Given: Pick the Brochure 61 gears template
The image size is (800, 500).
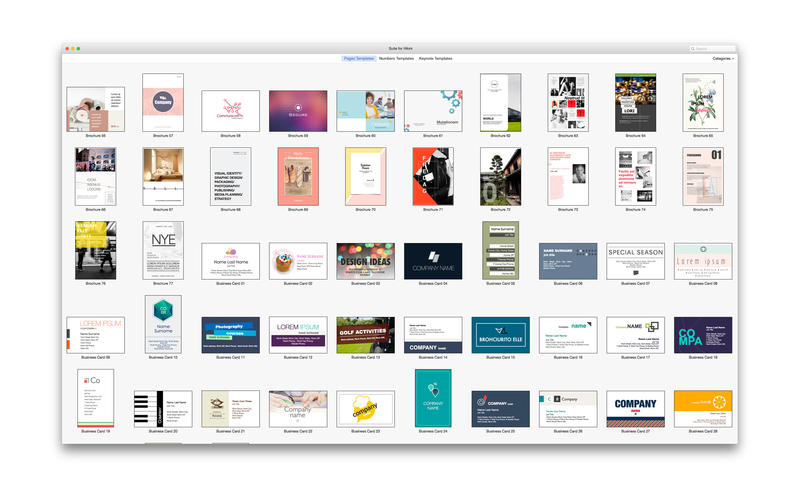Looking at the screenshot, I should (433, 111).
